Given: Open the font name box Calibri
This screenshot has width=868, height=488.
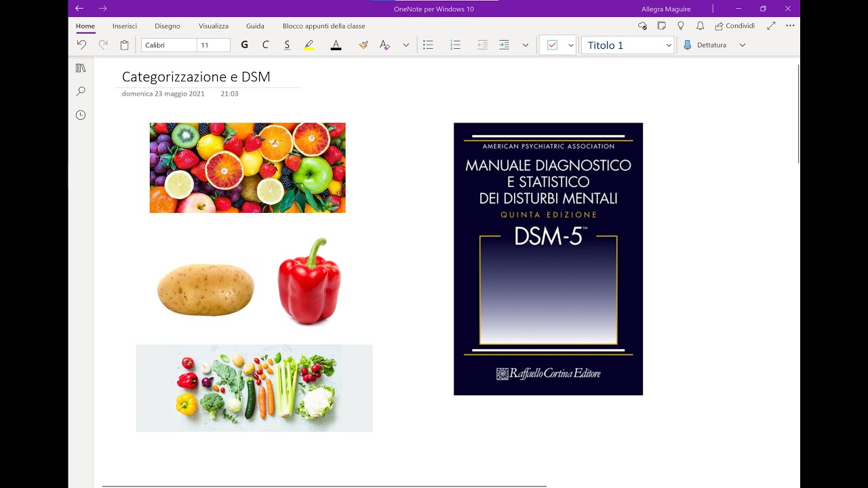Looking at the screenshot, I should [x=169, y=45].
